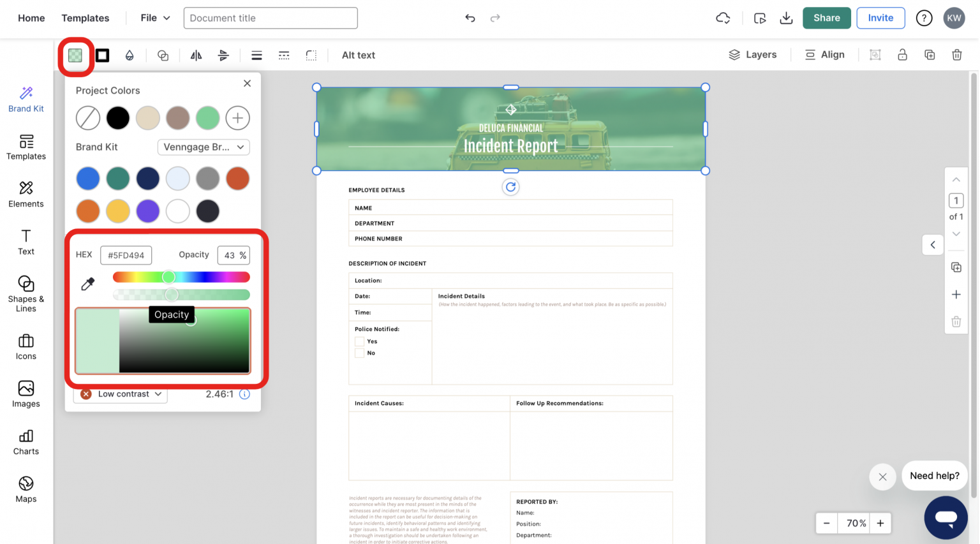The width and height of the screenshot is (980, 544).
Task: Click the HEX value input field
Action: coord(126,255)
